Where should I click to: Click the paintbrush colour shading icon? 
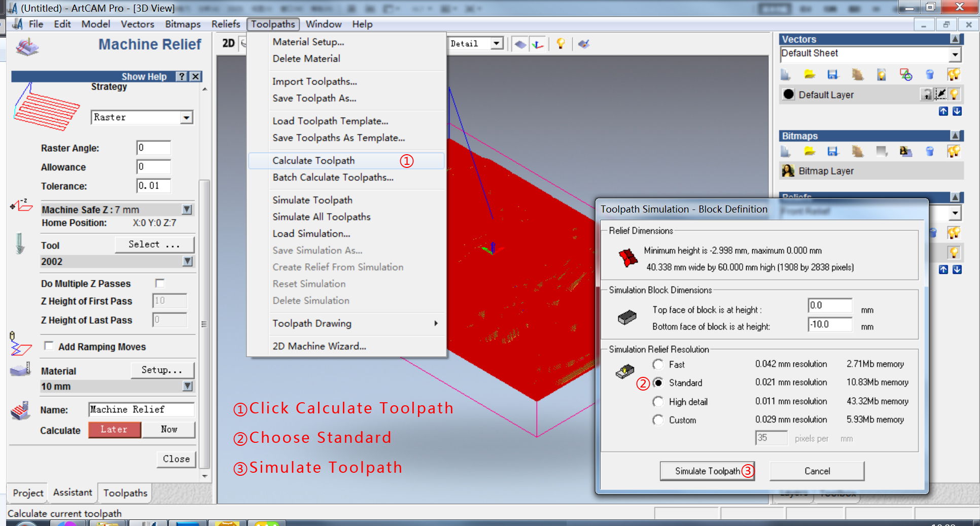(584, 44)
